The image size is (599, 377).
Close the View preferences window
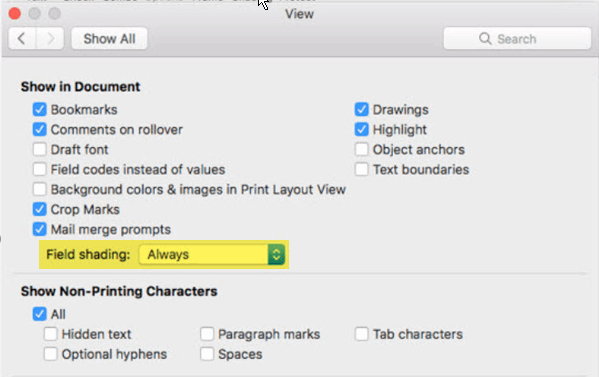15,14
